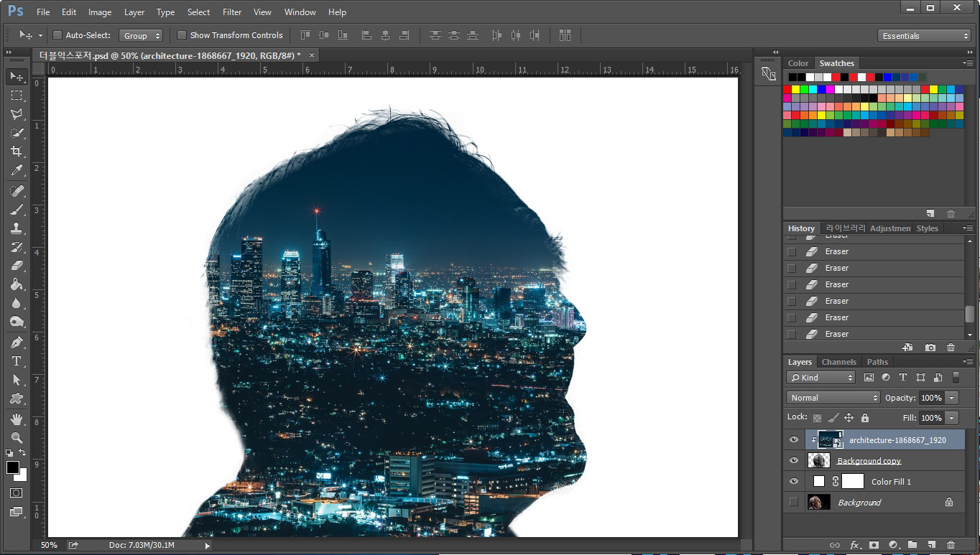Open the Essentials workspace dropdown
980x555 pixels.
click(924, 35)
